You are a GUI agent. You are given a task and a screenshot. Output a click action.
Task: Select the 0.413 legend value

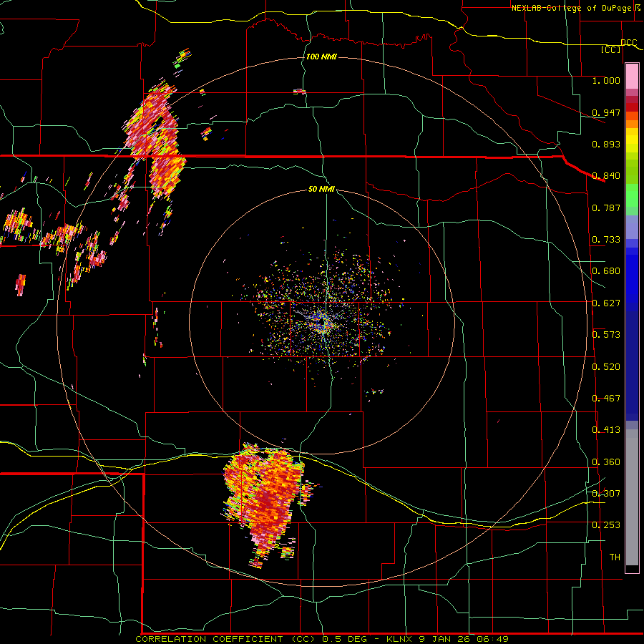coord(606,430)
